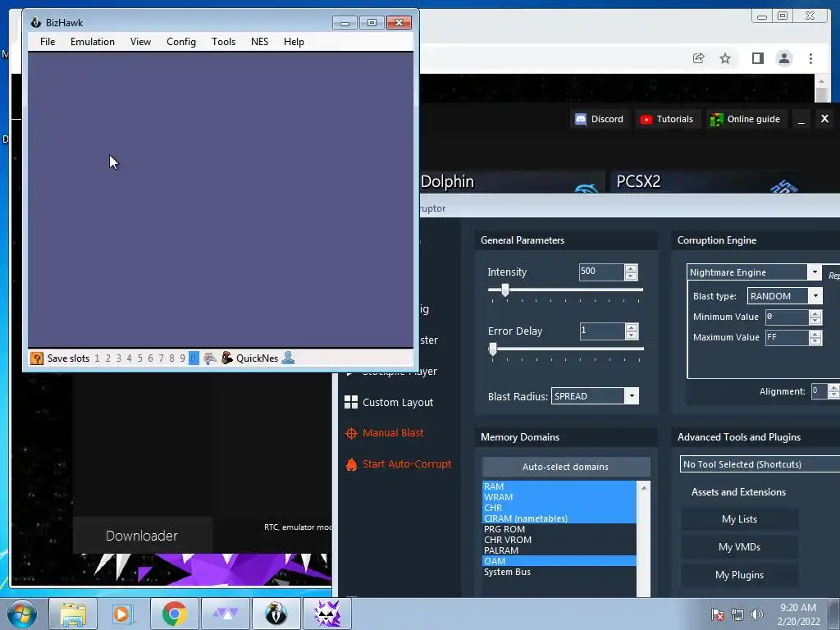Click the Error Delay value field
840x630 pixels.
pos(602,331)
